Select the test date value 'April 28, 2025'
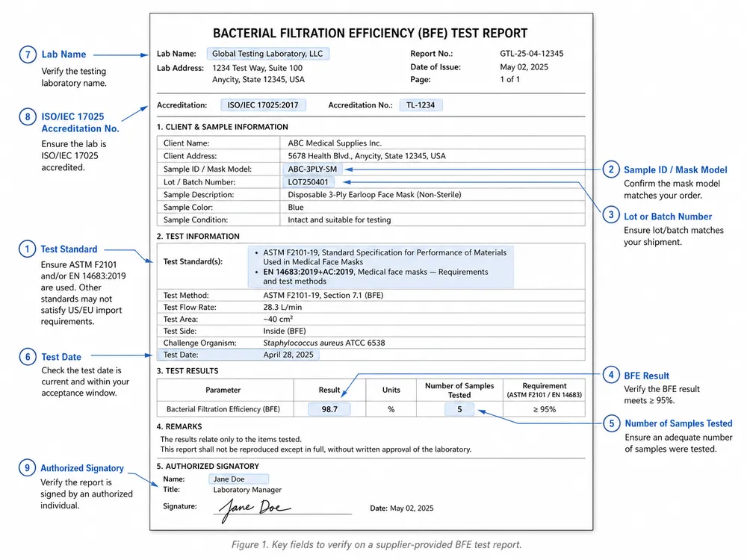The image size is (747, 560). pyautogui.click(x=288, y=355)
